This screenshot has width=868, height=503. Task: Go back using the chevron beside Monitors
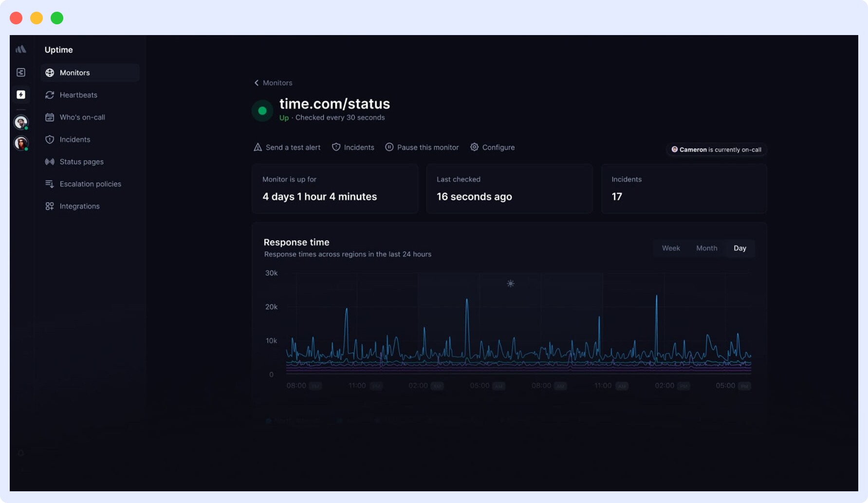[257, 83]
